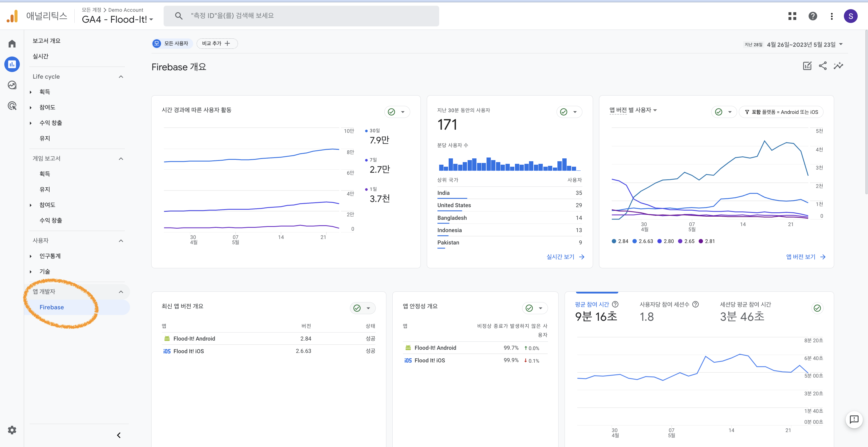Click green check icon on engagement time card
Image resolution: width=868 pixels, height=447 pixels.
coord(817,308)
